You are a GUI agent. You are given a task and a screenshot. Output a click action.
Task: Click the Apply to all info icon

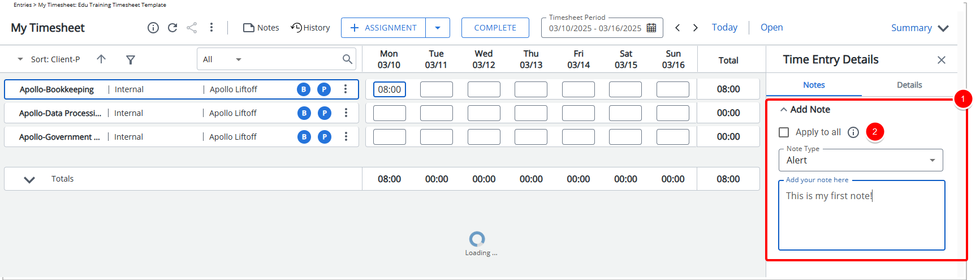853,132
